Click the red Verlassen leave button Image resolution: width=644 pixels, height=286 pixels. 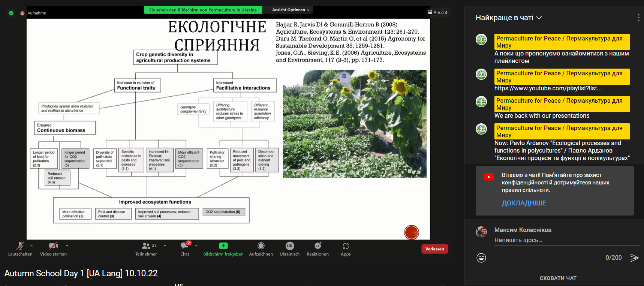pos(435,249)
